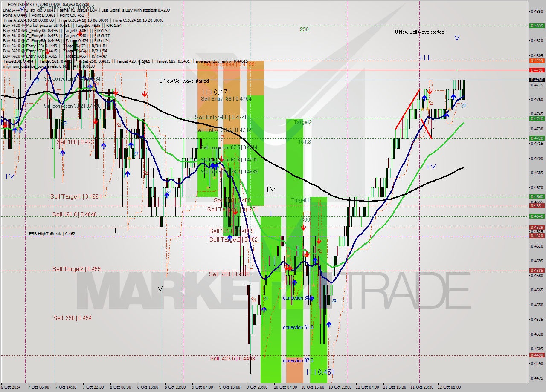
Task: Click the 0.4700 price axis tick
Action: [x=537, y=158]
